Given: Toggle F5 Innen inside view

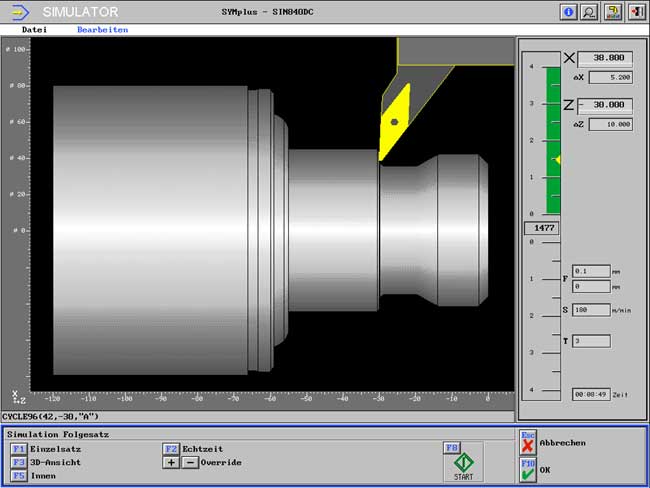Looking at the screenshot, I should pos(18,476).
